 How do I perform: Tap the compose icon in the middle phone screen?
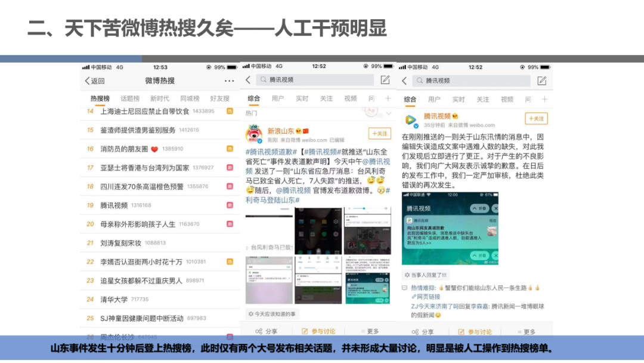(x=385, y=80)
